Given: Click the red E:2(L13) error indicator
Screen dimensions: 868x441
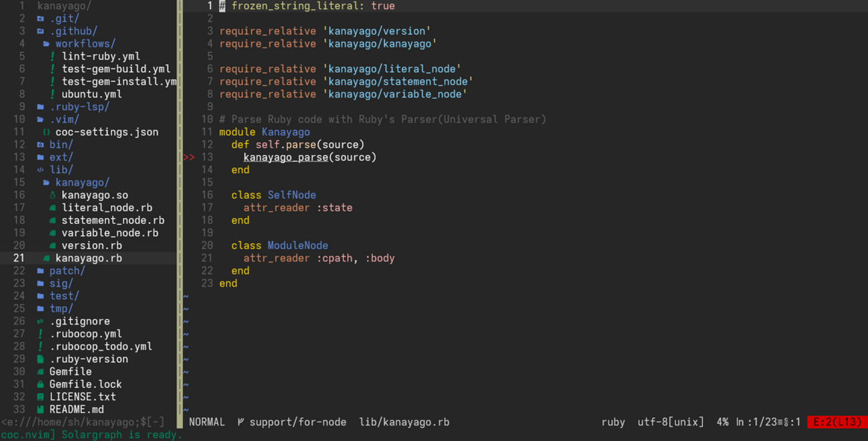Looking at the screenshot, I should 837,422.
